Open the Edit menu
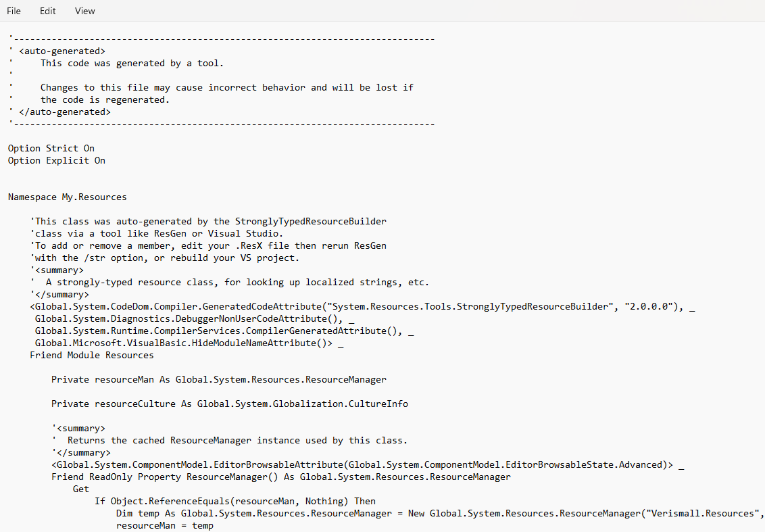This screenshot has width=765, height=532. point(48,11)
